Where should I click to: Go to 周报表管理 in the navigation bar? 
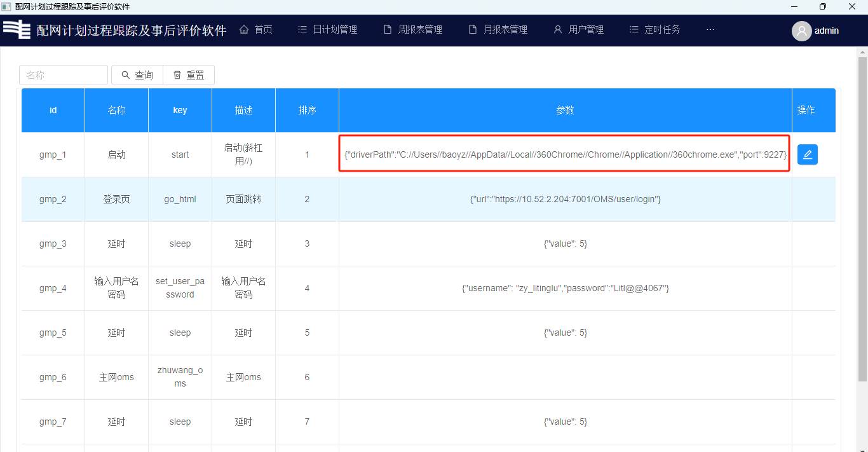(412, 29)
